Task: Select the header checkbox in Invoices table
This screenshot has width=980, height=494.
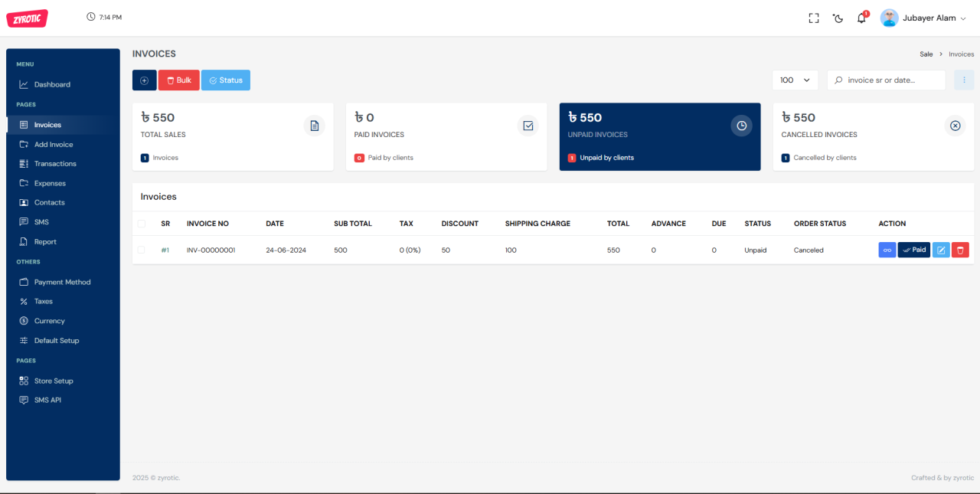Action: (141, 223)
